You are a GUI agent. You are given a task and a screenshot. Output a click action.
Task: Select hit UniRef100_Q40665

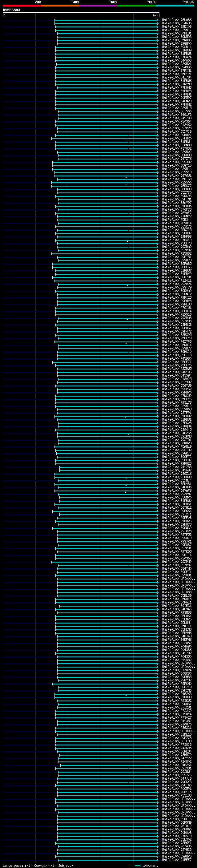pos(177,61)
